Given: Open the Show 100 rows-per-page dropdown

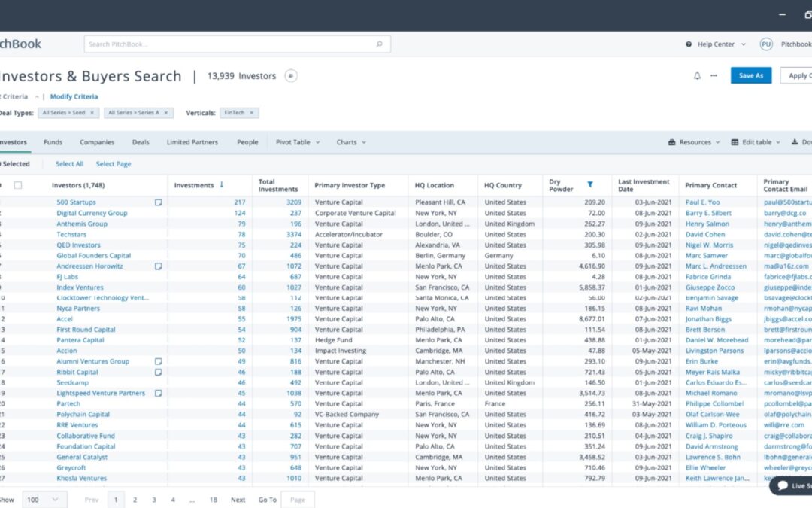Looking at the screenshot, I should (x=44, y=500).
